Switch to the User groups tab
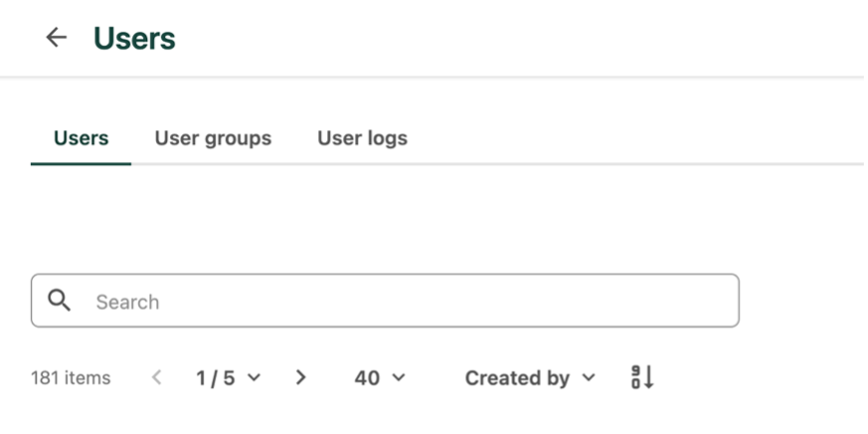The image size is (868, 434). (213, 138)
